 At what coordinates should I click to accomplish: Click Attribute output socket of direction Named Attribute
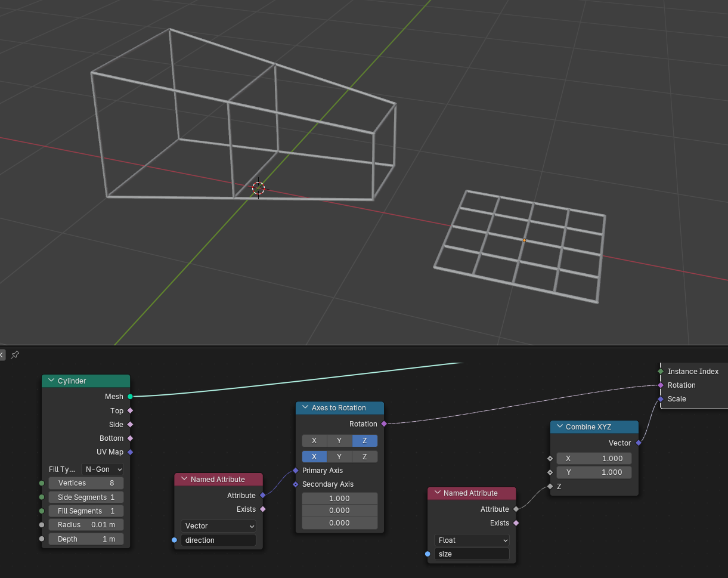(263, 496)
